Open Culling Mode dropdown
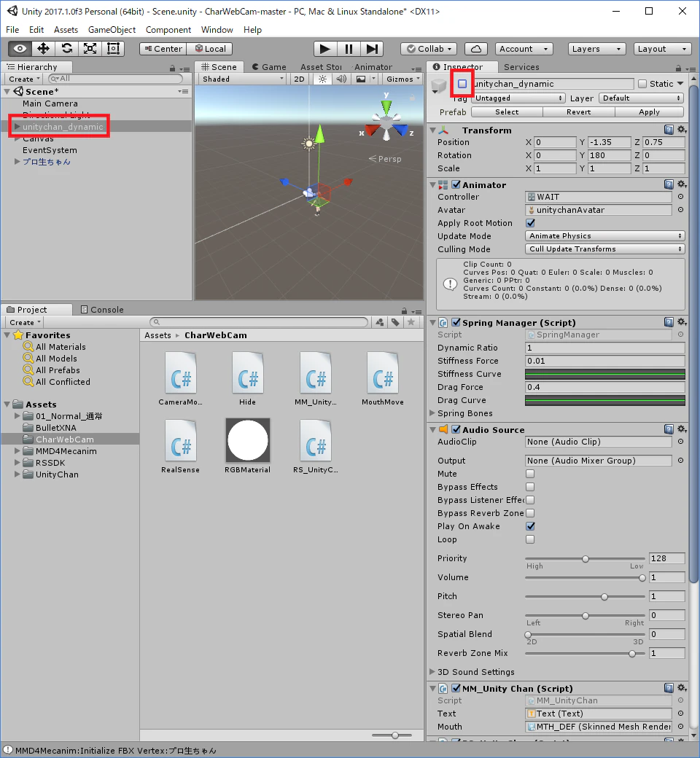700x758 pixels. [x=604, y=249]
